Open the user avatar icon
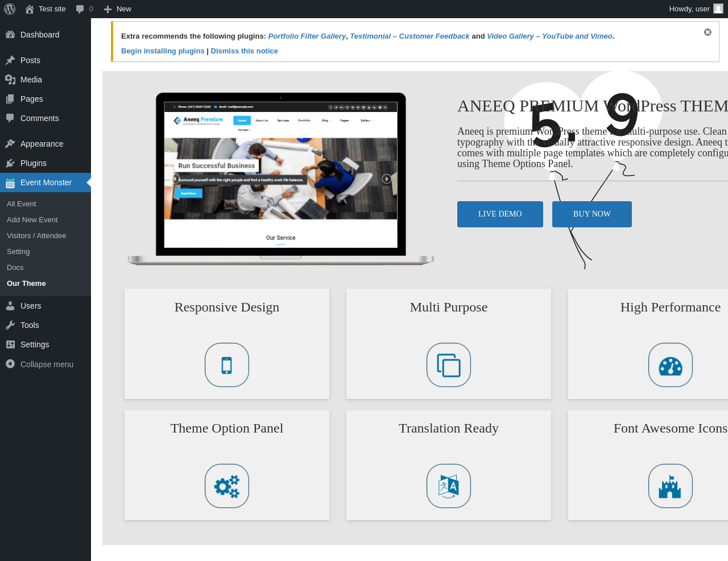 718,9
